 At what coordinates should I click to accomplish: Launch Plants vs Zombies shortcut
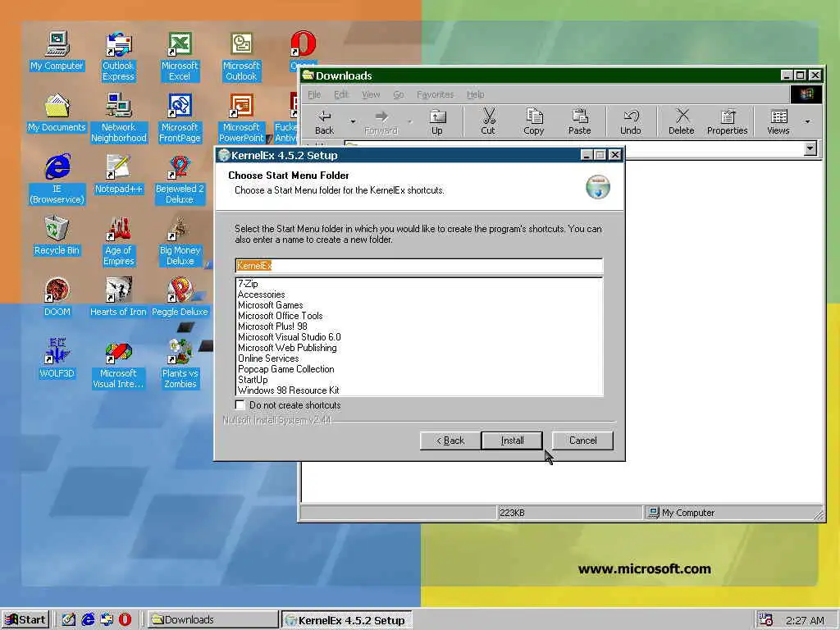180,364
